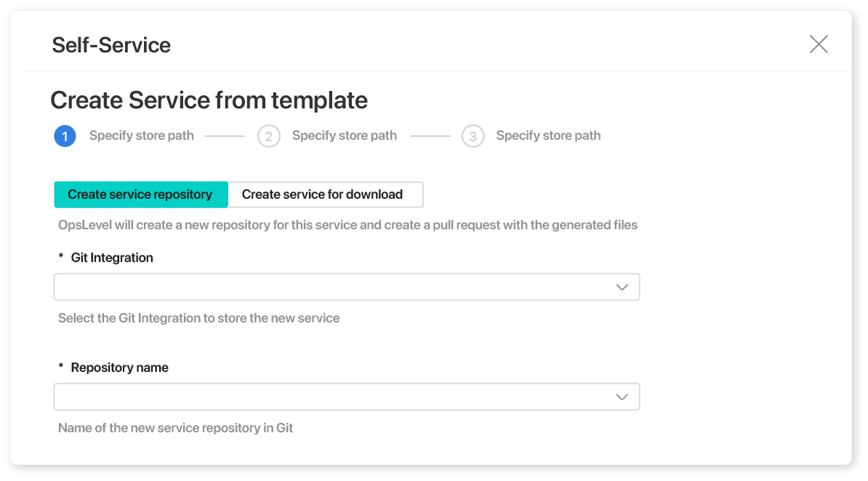Click inside the Git Integration field
The height and width of the screenshot is (481, 868).
coord(327,287)
